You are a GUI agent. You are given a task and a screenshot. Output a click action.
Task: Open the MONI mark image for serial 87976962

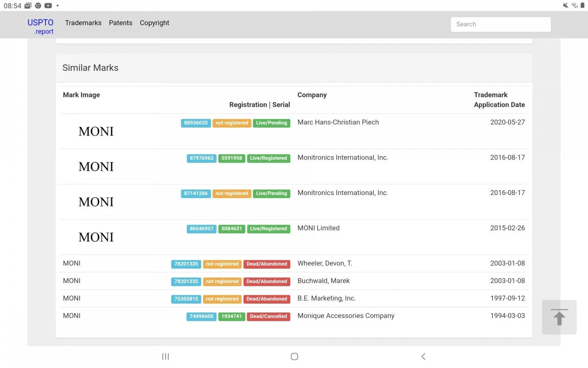coord(96,167)
